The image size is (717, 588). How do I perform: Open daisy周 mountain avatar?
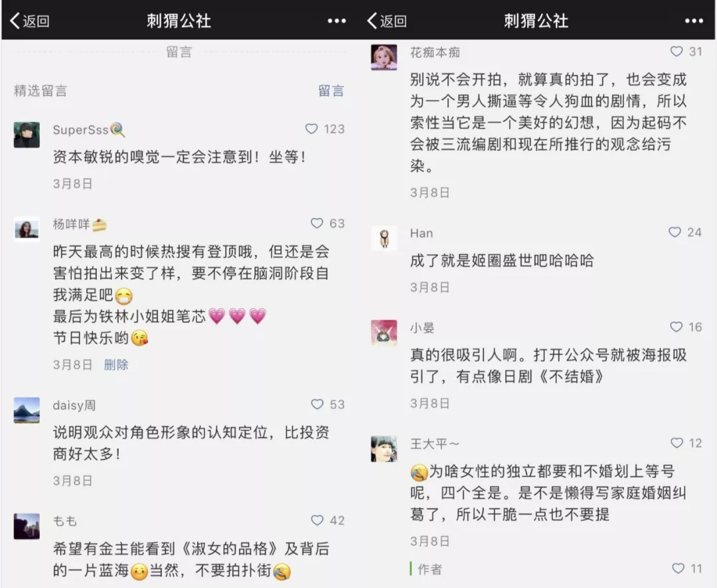click(x=27, y=410)
